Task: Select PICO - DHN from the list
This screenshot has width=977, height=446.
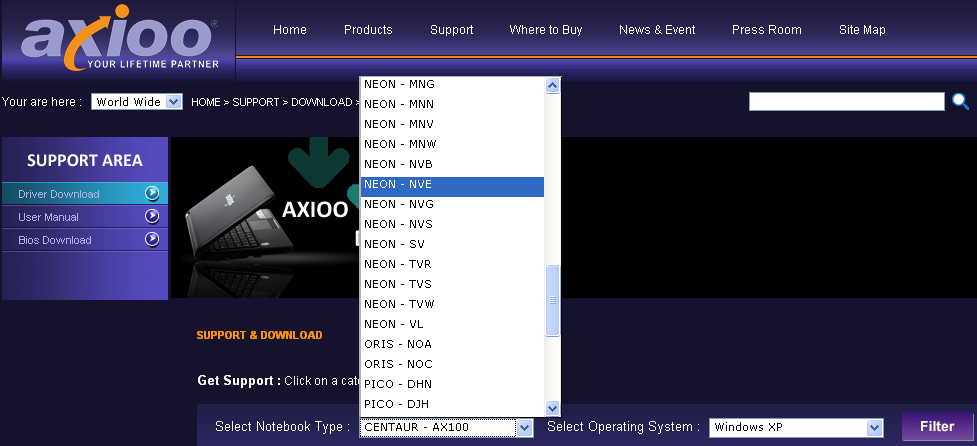Action: pyautogui.click(x=452, y=384)
